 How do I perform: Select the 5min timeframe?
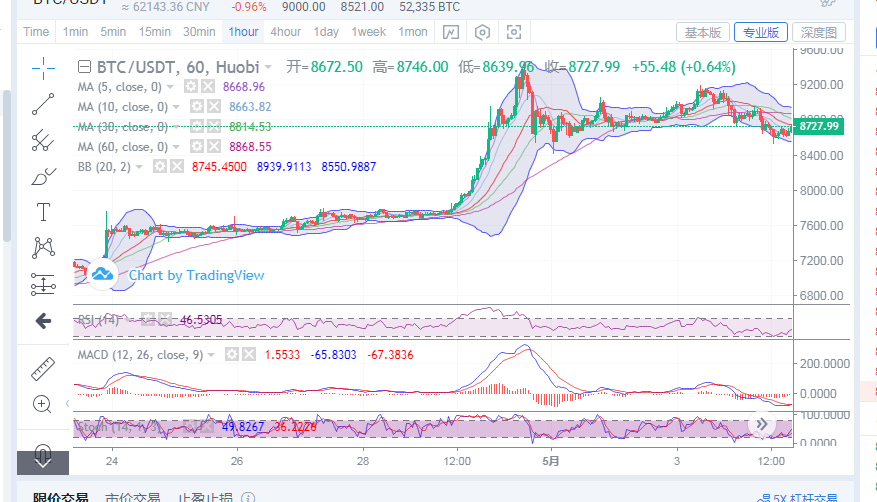[x=113, y=32]
